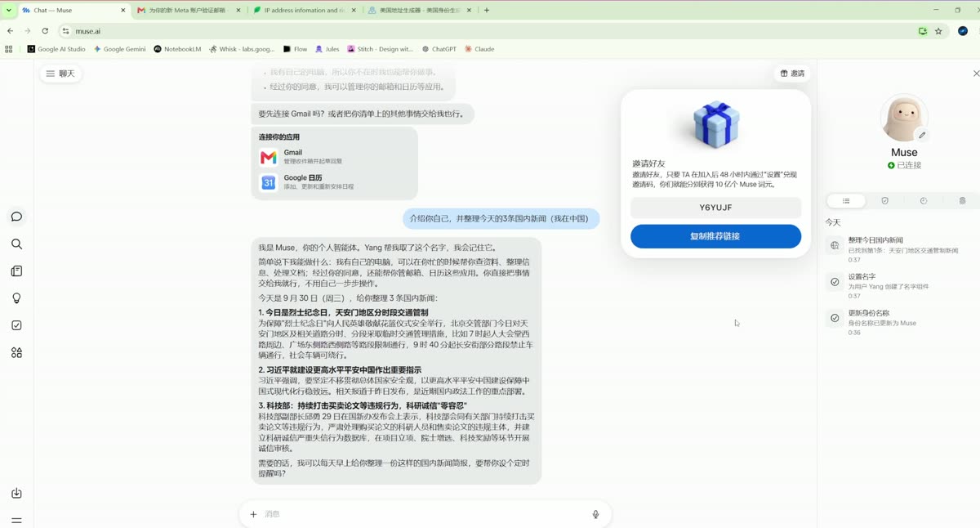Click the download icon at sidebar bottom
Viewport: 980px width, 528px height.
pos(16,493)
